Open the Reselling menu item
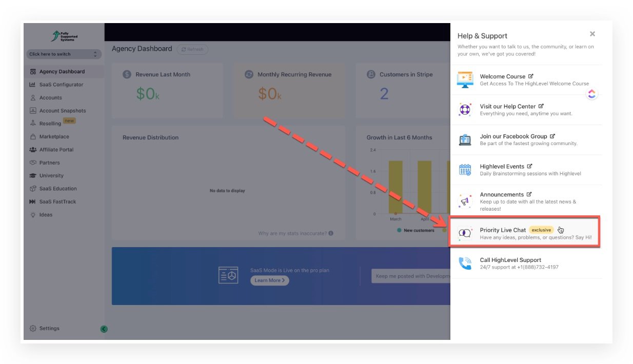 (x=50, y=124)
